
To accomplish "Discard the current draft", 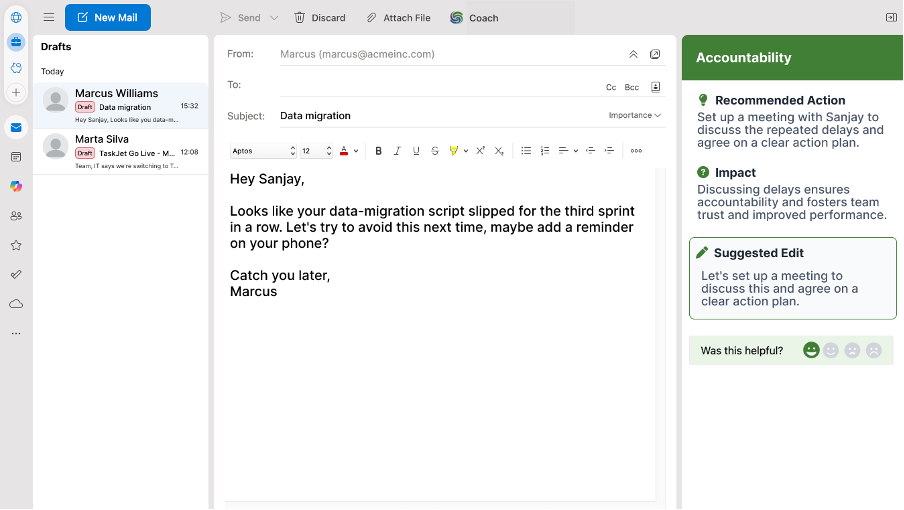I will click(x=319, y=18).
